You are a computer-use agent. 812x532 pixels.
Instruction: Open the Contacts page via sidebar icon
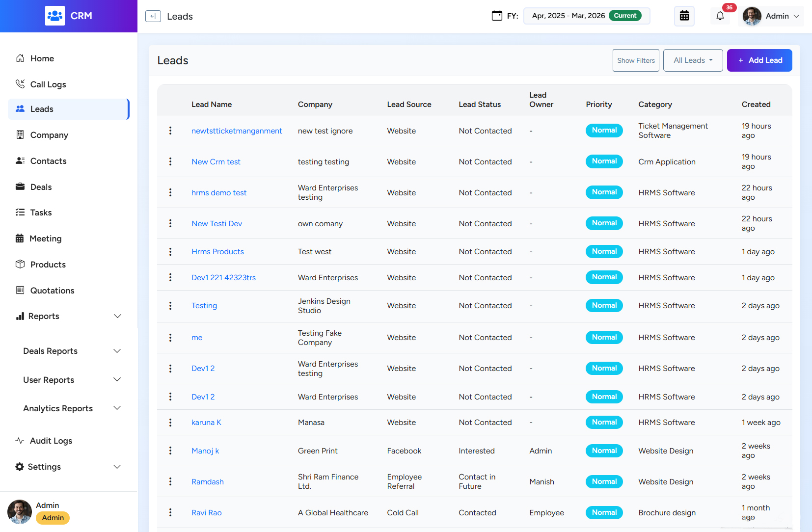[x=20, y=160]
